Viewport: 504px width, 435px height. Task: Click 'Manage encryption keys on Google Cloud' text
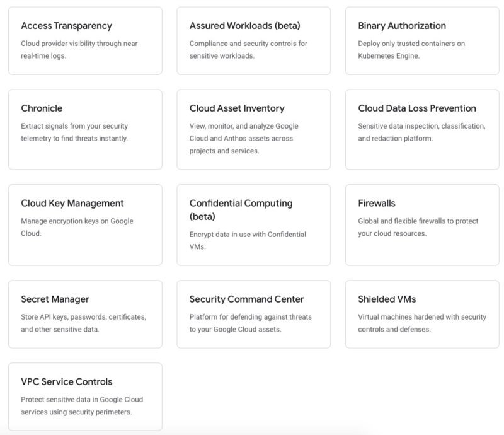point(77,227)
